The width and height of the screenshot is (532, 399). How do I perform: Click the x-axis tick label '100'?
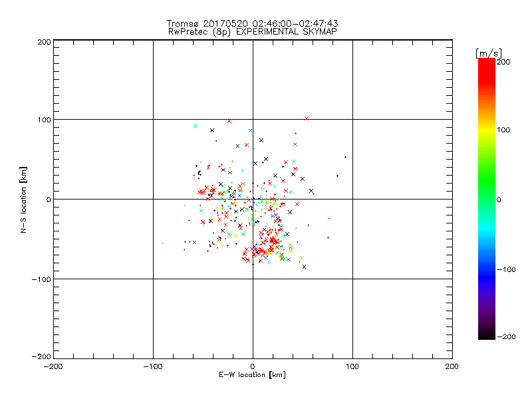352,366
